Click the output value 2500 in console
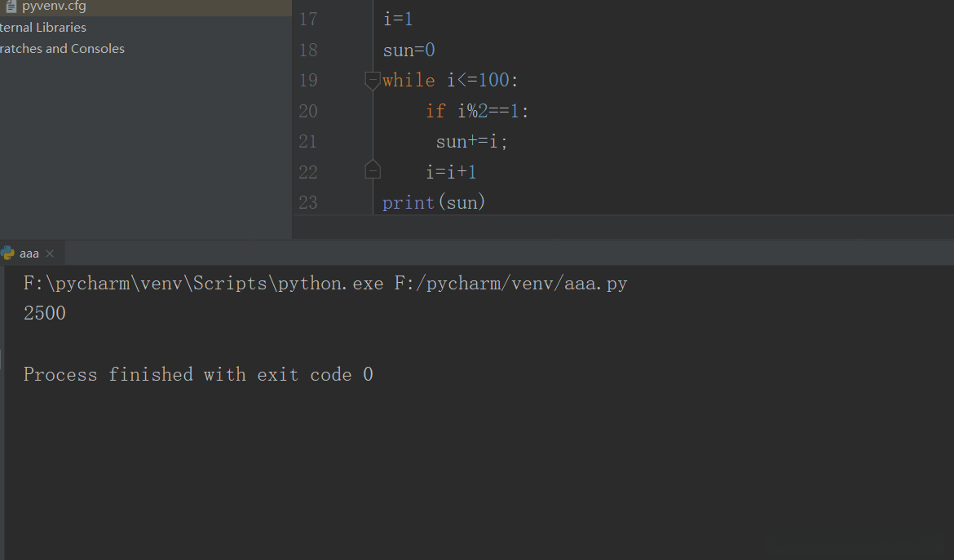Viewport: 954px width, 560px height. click(44, 313)
